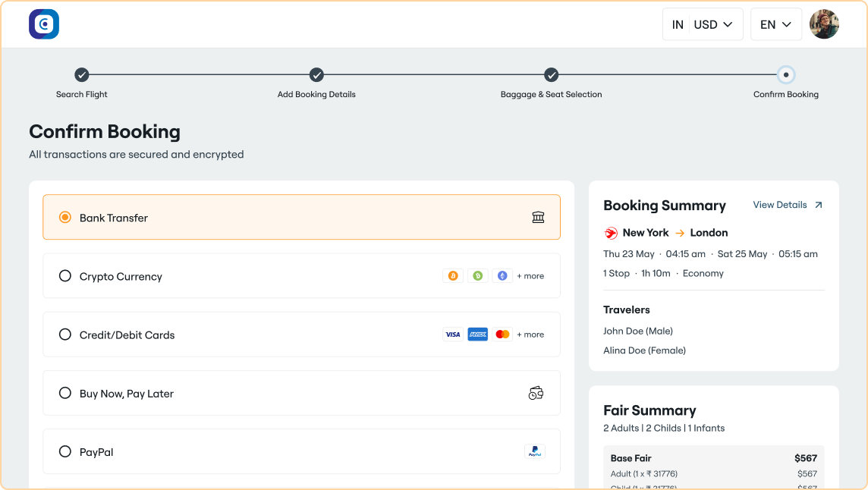Go back to the Search Flight step
Screen dimensions: 868x490
point(81,76)
